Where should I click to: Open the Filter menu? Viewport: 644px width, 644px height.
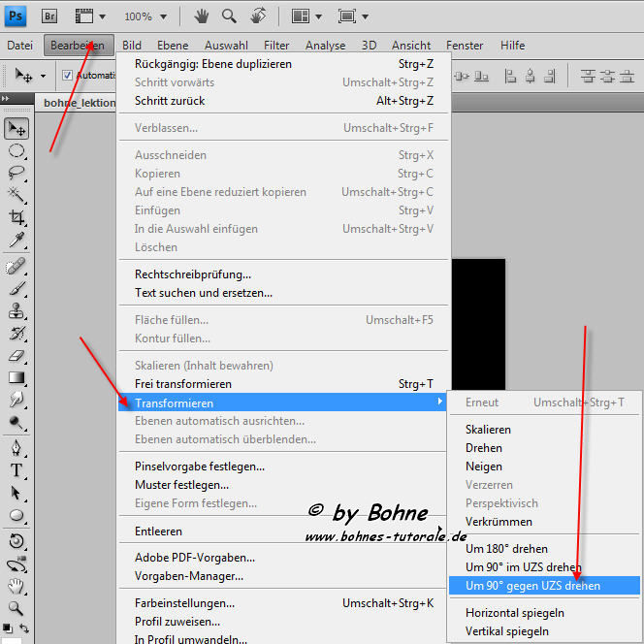coord(276,46)
